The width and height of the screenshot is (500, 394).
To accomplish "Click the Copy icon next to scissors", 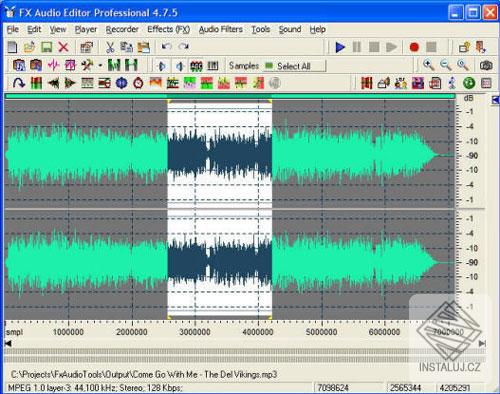I will [x=126, y=47].
